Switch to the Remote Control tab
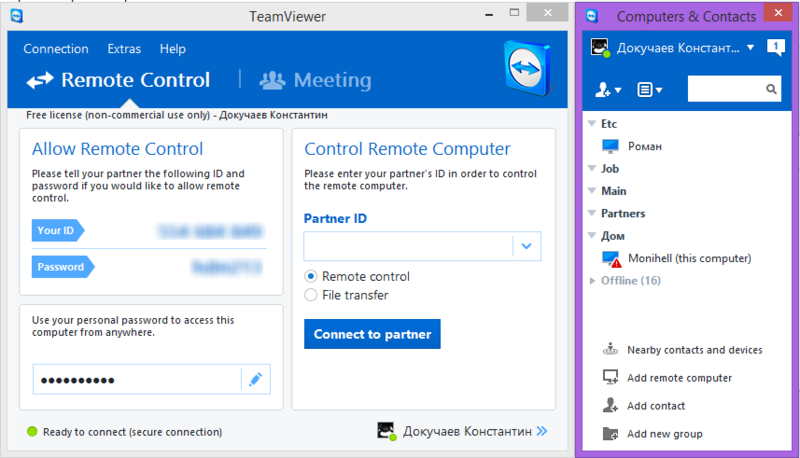The height and width of the screenshot is (458, 800). click(x=118, y=80)
